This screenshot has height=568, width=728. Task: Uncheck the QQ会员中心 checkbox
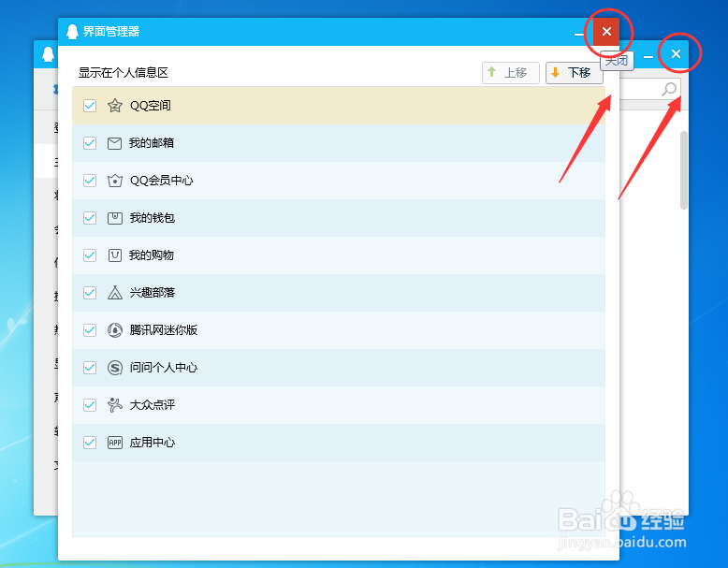pyautogui.click(x=90, y=181)
